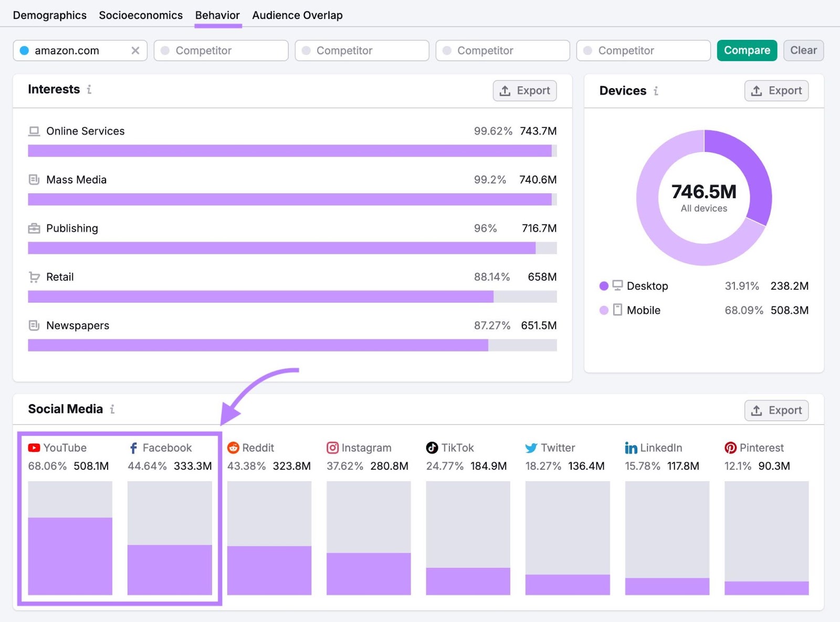Remove the amazon.com filter chip
Screen dimensions: 840x622
click(135, 50)
